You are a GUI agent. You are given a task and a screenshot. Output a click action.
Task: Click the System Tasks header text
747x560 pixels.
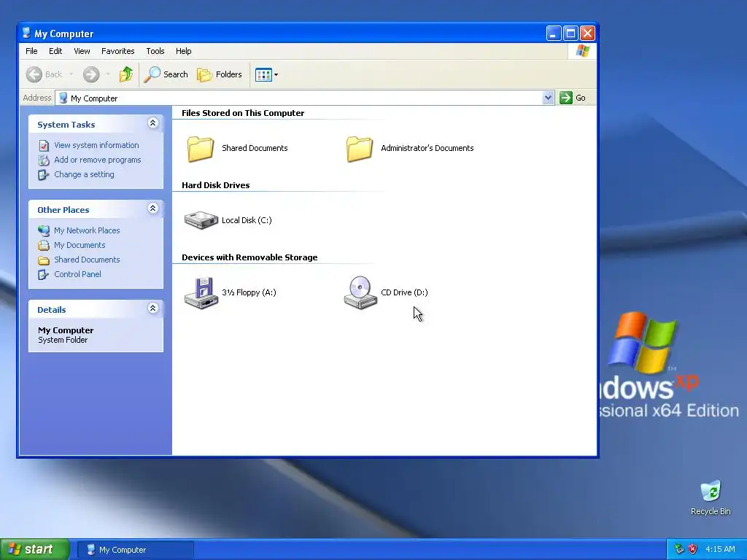(x=66, y=125)
